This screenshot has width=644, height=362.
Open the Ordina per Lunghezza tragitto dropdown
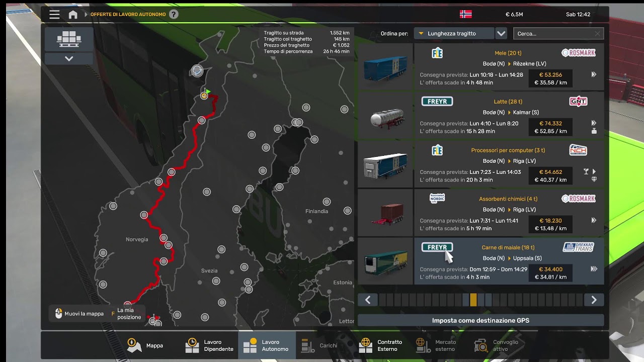(x=453, y=34)
